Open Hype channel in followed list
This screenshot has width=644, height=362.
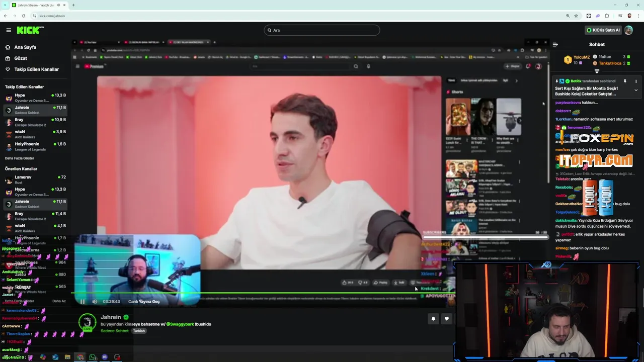click(35, 98)
